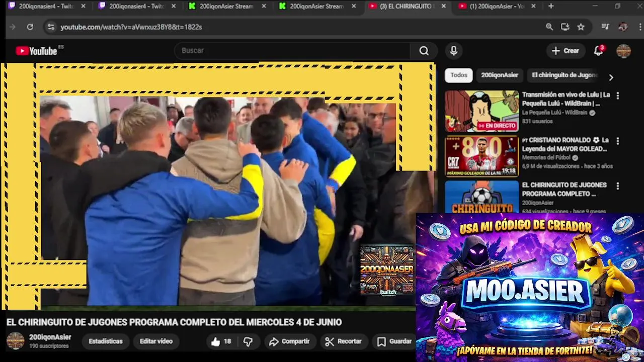Viewport: 644px width, 362px height.
Task: Open Transmisión en vivo de Lulu video title
Action: pos(566,99)
